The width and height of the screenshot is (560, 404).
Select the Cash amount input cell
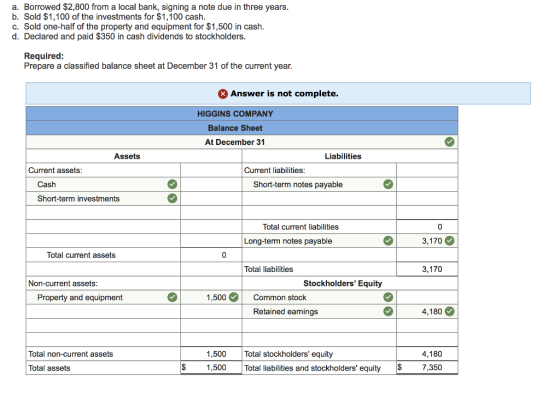pyautogui.click(x=211, y=184)
